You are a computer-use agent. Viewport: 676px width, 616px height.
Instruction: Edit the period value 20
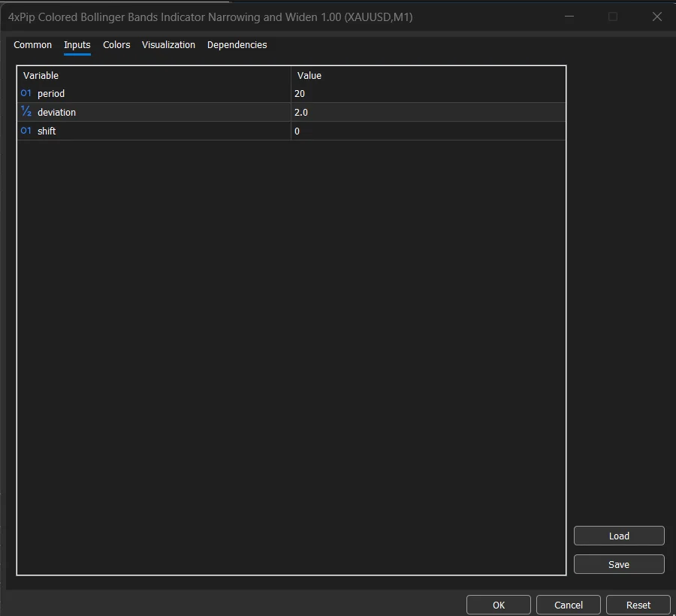coord(428,94)
